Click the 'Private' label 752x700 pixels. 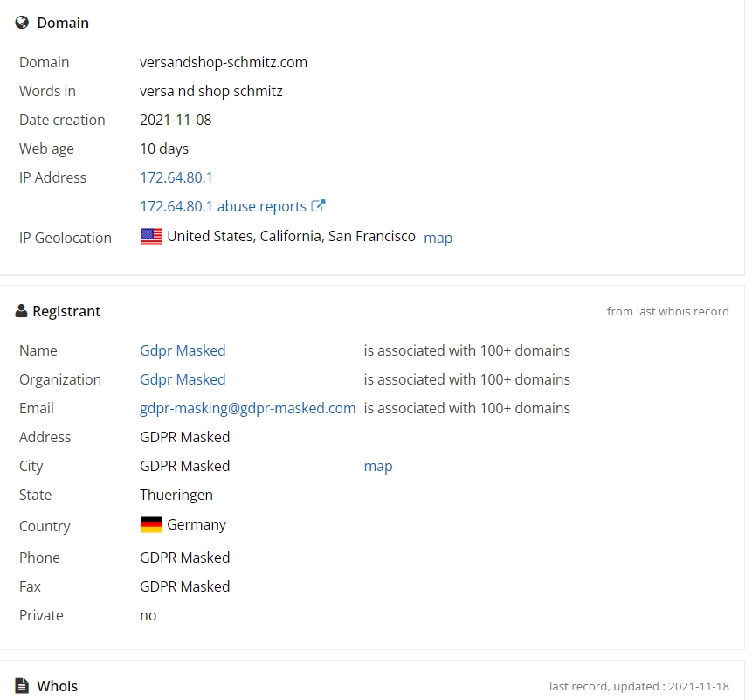tap(41, 615)
